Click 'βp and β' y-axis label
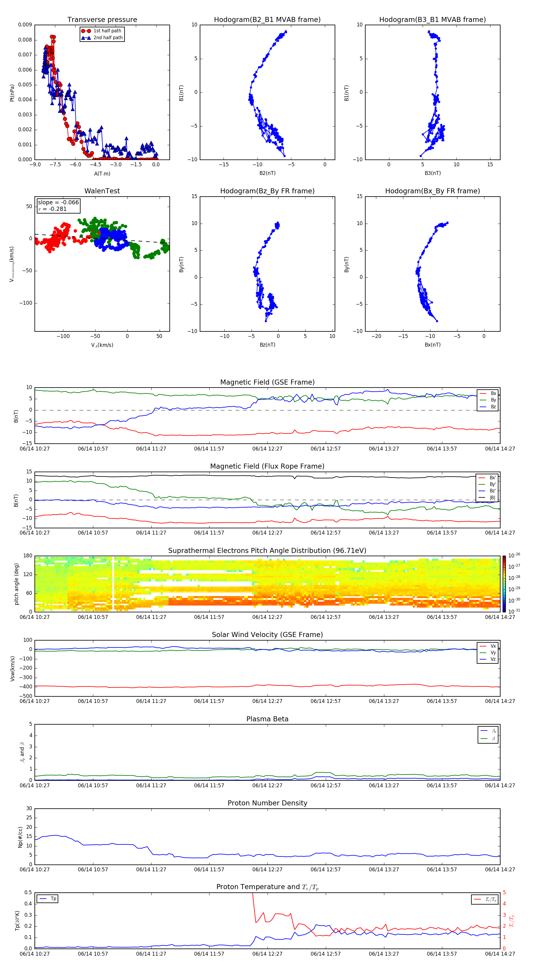This screenshot has width=535, height=980. [22, 752]
